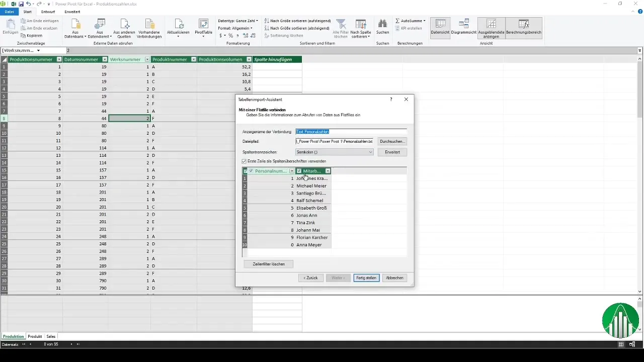Screen dimensions: 644x362
Task: Expand the formula bar with double-chevron
Action: click(x=640, y=50)
